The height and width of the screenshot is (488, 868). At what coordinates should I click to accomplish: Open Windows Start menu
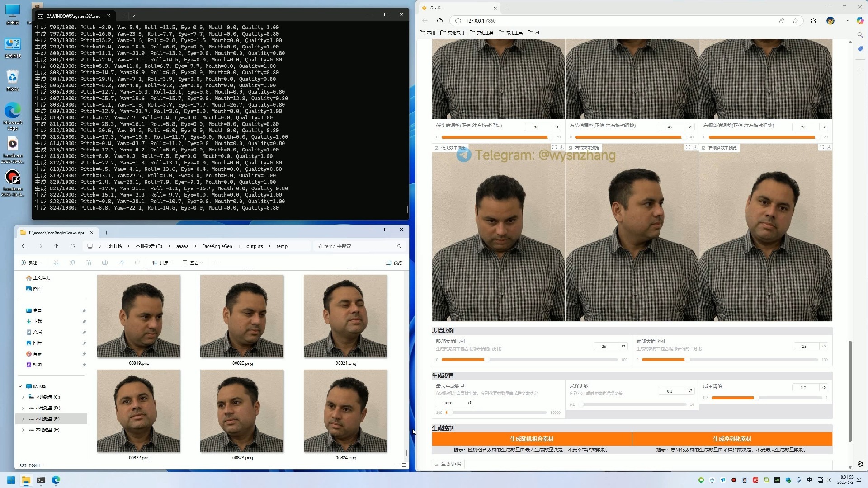click(11, 480)
